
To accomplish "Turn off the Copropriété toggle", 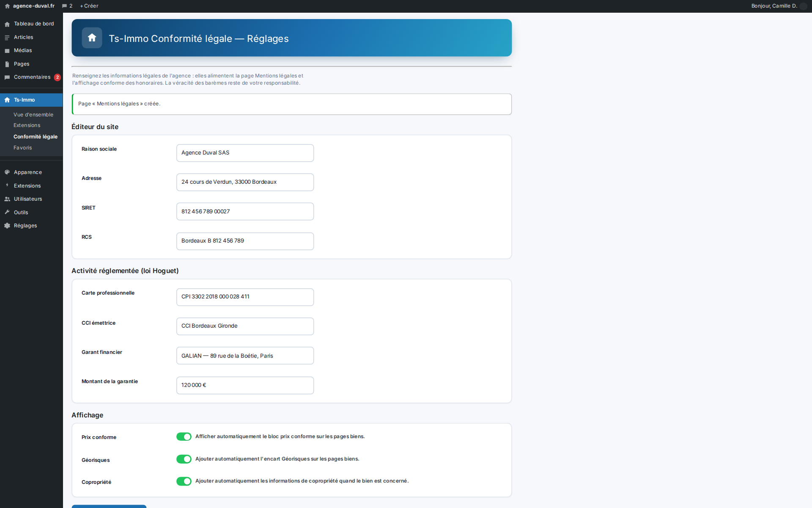I will click(x=184, y=481).
